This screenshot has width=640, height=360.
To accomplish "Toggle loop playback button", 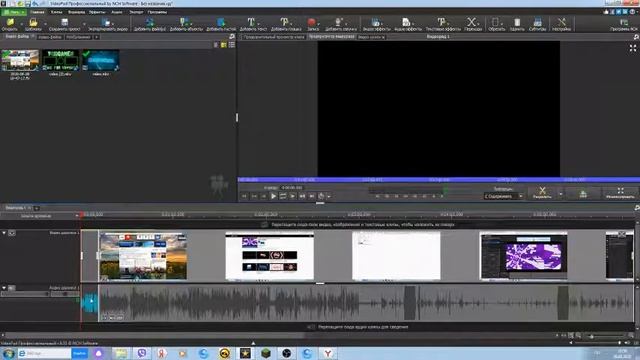I will coord(283,196).
